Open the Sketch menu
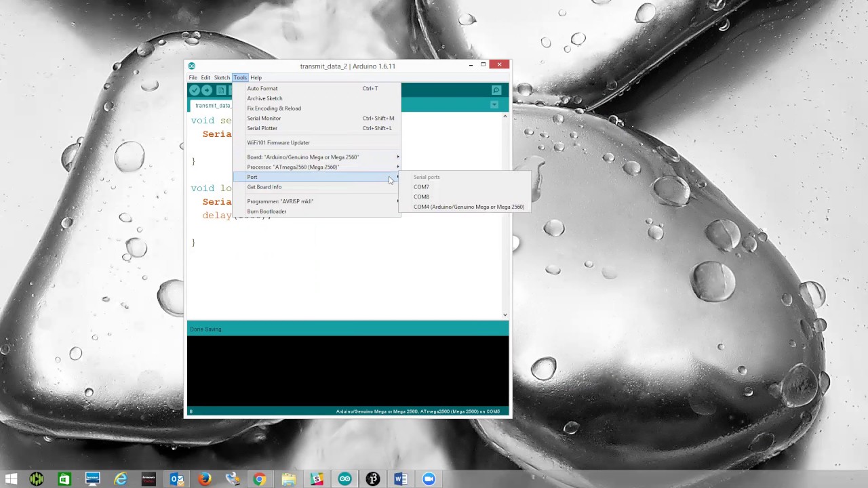 click(x=222, y=77)
